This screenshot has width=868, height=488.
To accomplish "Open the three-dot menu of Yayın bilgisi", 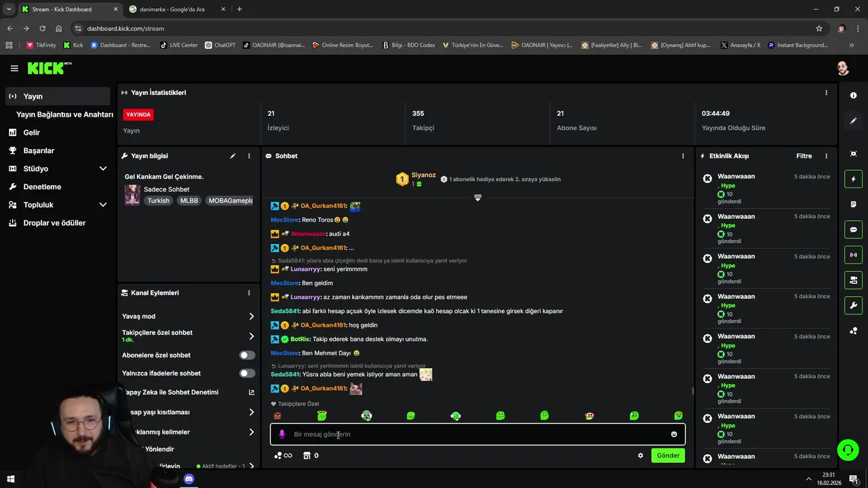I will tap(249, 156).
